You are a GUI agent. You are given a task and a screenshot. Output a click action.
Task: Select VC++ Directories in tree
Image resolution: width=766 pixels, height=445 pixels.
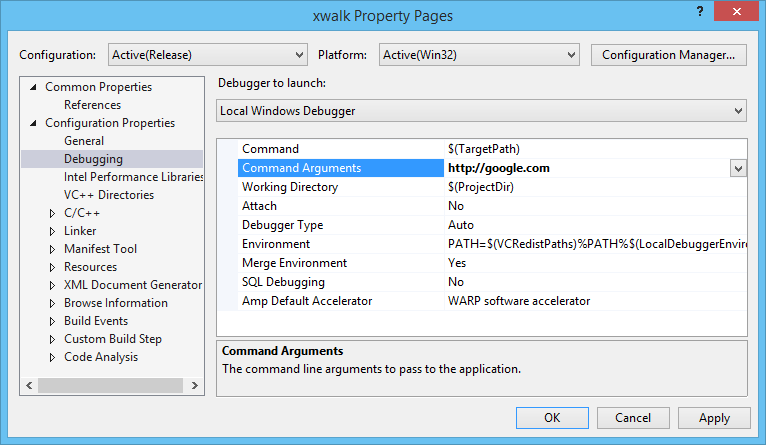(x=108, y=195)
